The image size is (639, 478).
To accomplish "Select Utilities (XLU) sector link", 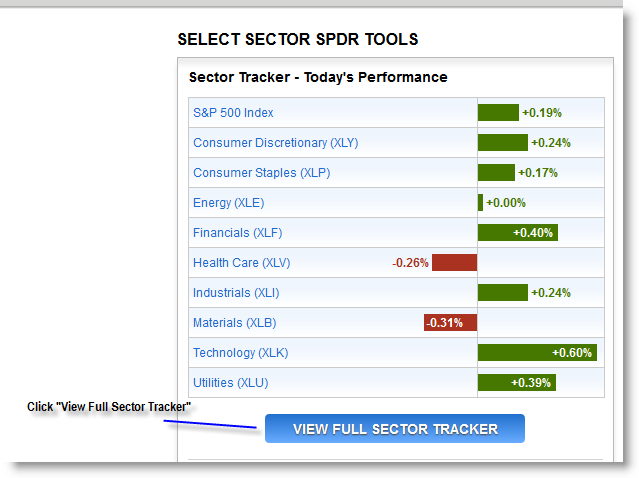I will pos(231,383).
